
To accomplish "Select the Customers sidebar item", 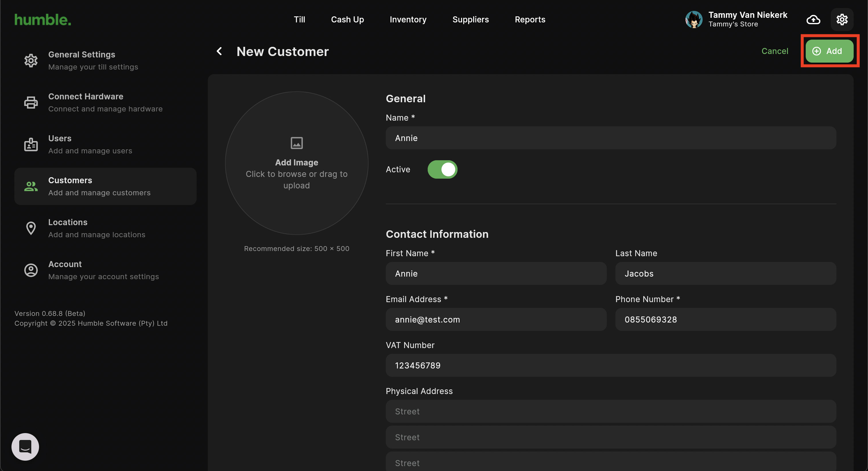I will point(105,186).
